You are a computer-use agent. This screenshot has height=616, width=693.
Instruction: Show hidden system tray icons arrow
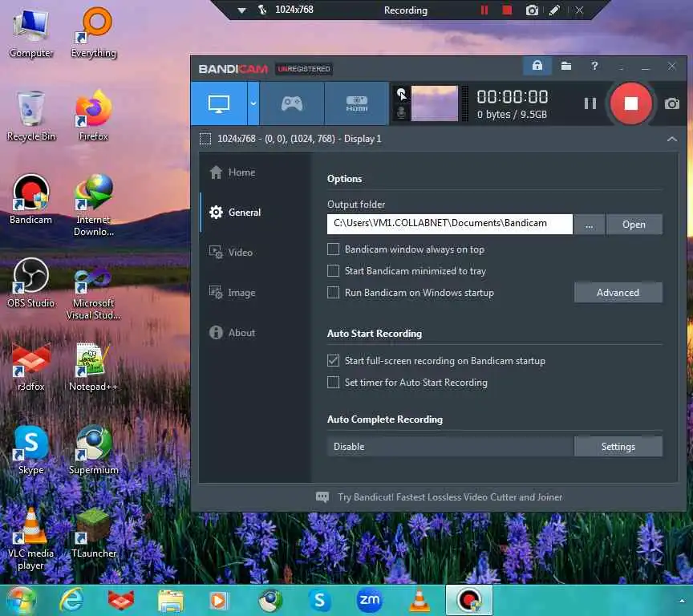(x=682, y=601)
